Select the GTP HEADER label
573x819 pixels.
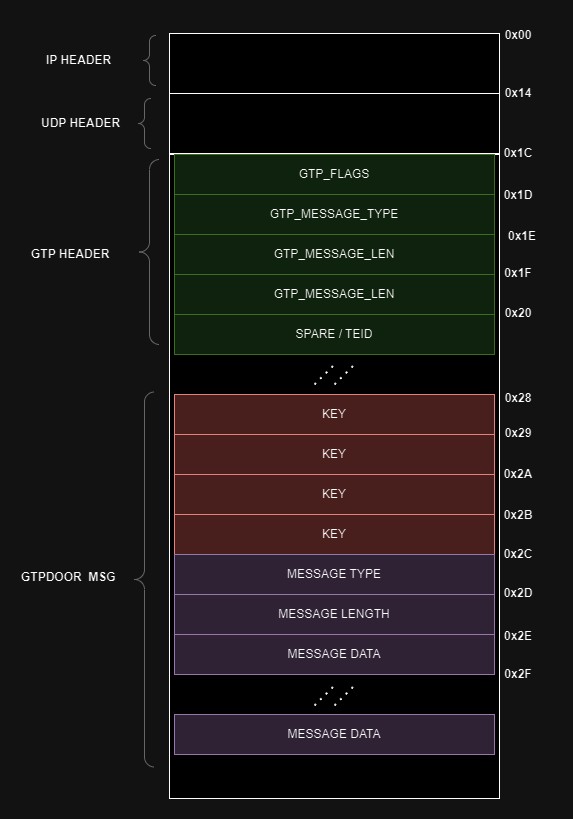(70, 254)
